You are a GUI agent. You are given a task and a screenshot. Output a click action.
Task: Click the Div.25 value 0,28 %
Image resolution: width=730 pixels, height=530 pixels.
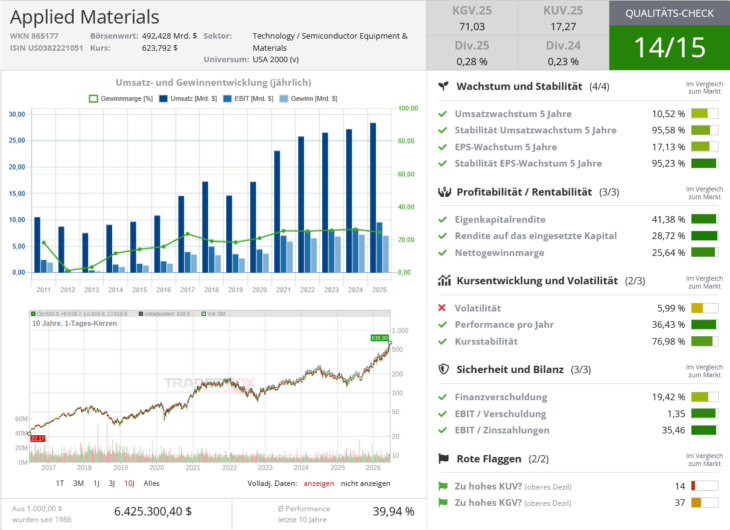[x=472, y=61]
